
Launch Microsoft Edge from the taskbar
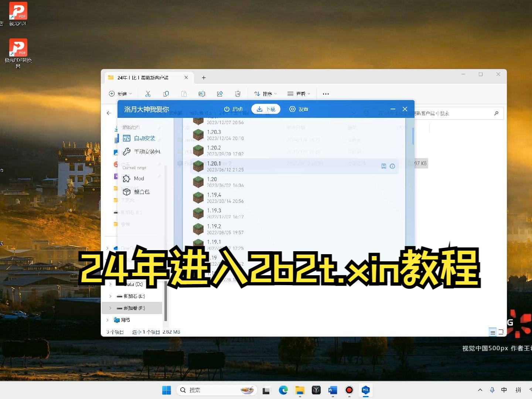coord(283,390)
